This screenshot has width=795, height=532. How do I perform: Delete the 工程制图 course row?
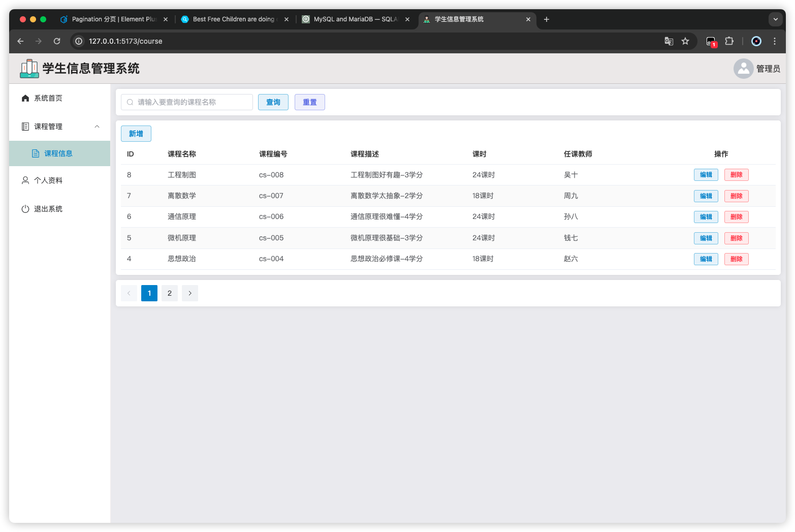pyautogui.click(x=737, y=175)
